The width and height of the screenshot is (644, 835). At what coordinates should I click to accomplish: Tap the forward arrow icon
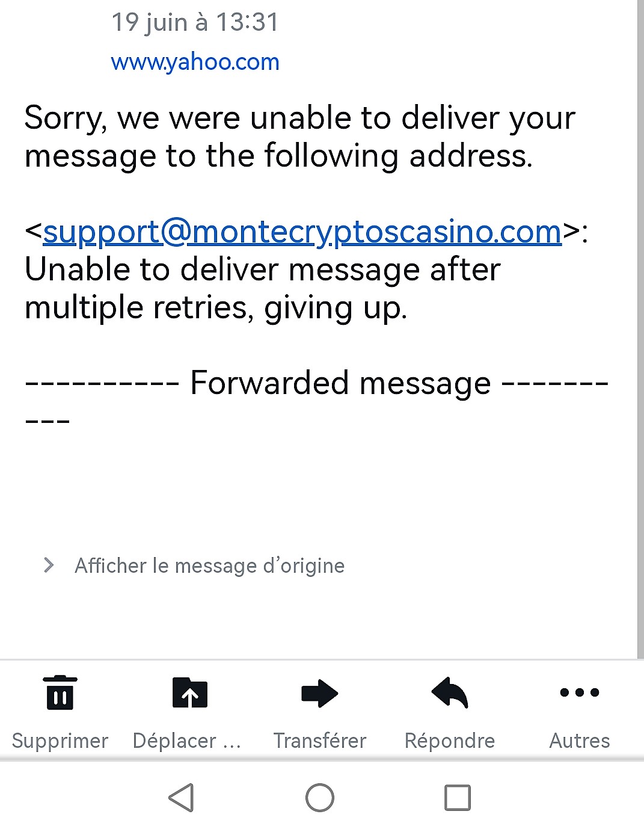pyautogui.click(x=319, y=693)
